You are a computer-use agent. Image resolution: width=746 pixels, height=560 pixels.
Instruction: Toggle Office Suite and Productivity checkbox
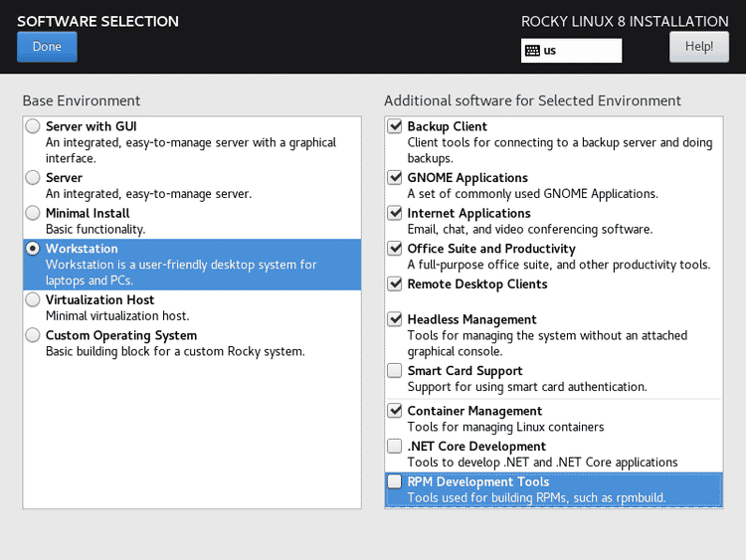click(395, 249)
